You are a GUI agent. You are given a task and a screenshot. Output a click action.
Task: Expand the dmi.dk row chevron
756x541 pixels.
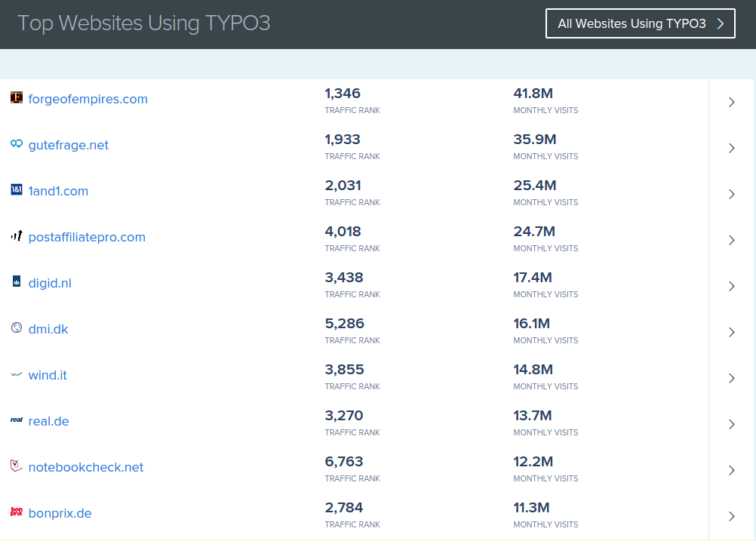pos(731,332)
